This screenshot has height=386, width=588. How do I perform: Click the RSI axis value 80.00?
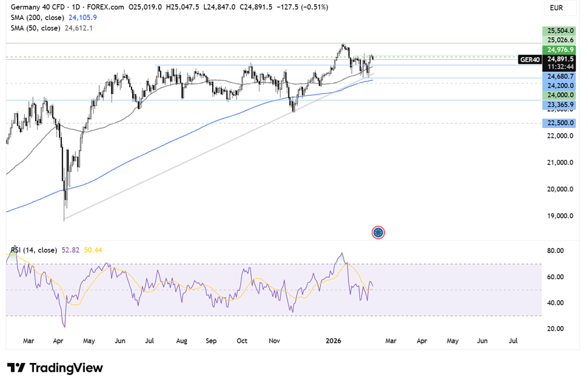[555, 251]
